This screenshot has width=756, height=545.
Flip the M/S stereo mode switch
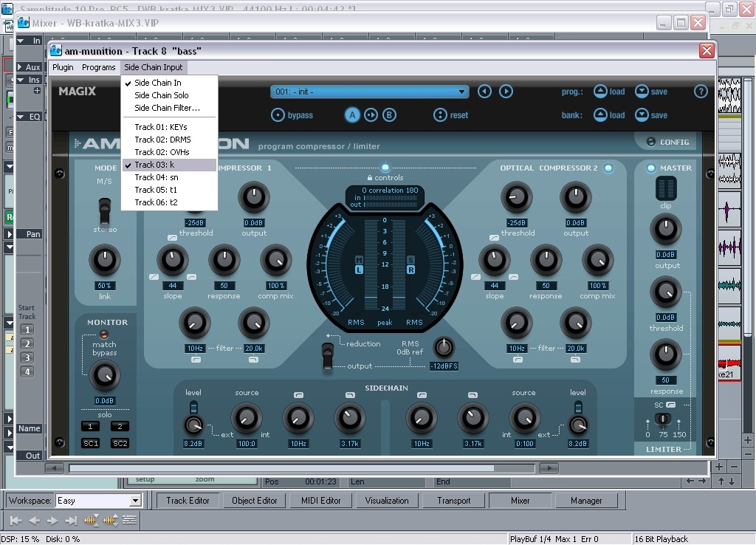click(105, 210)
